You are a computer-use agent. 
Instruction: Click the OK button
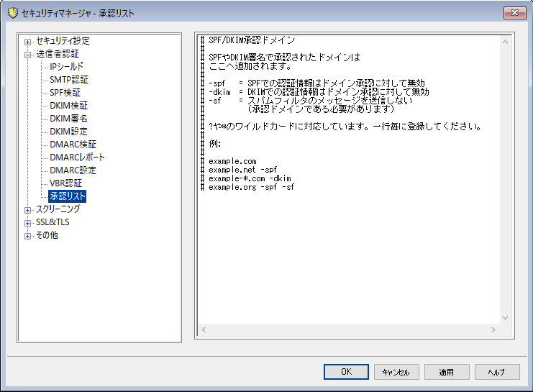point(346,372)
